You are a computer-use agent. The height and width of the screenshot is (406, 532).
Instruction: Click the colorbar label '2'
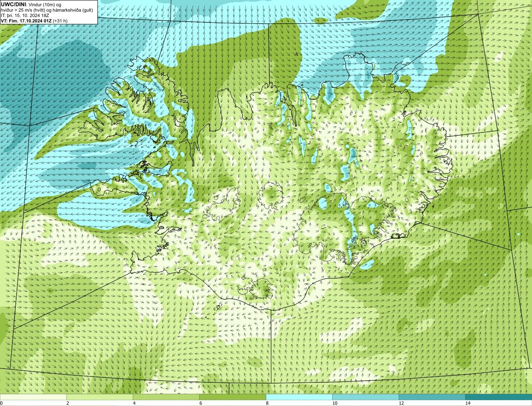pos(67,403)
